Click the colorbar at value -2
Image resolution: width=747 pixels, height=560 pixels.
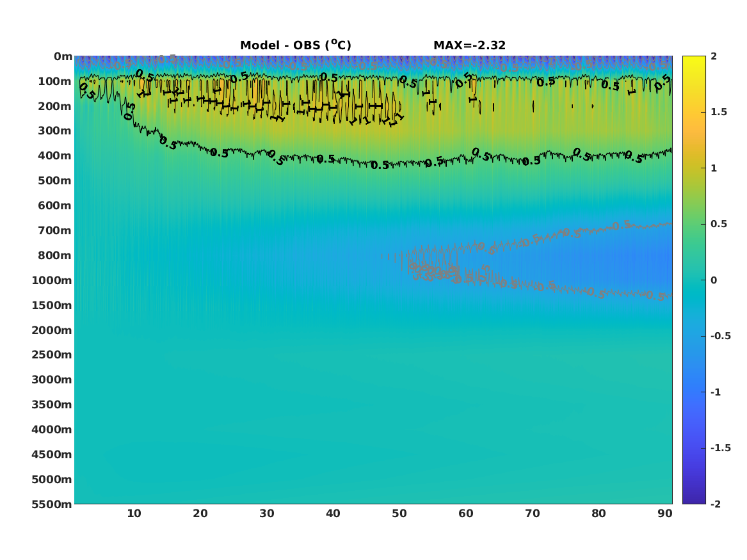point(694,503)
